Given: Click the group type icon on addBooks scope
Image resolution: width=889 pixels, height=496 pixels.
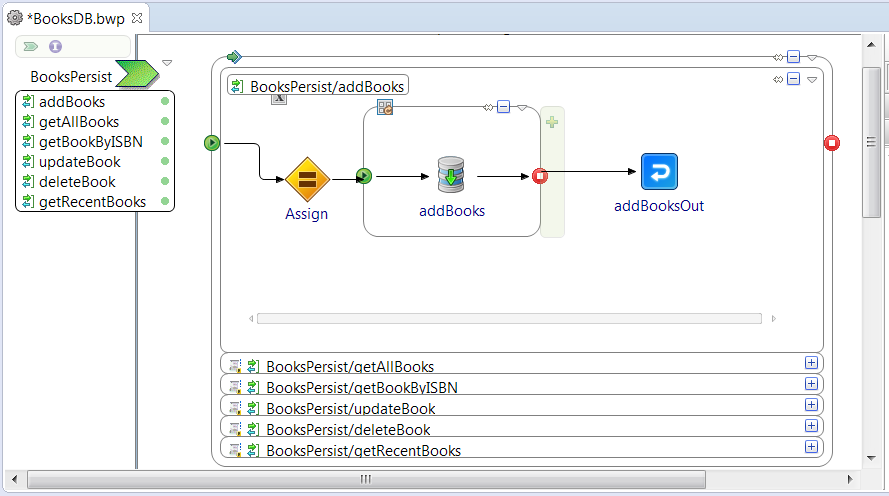Looking at the screenshot, I should click(385, 107).
